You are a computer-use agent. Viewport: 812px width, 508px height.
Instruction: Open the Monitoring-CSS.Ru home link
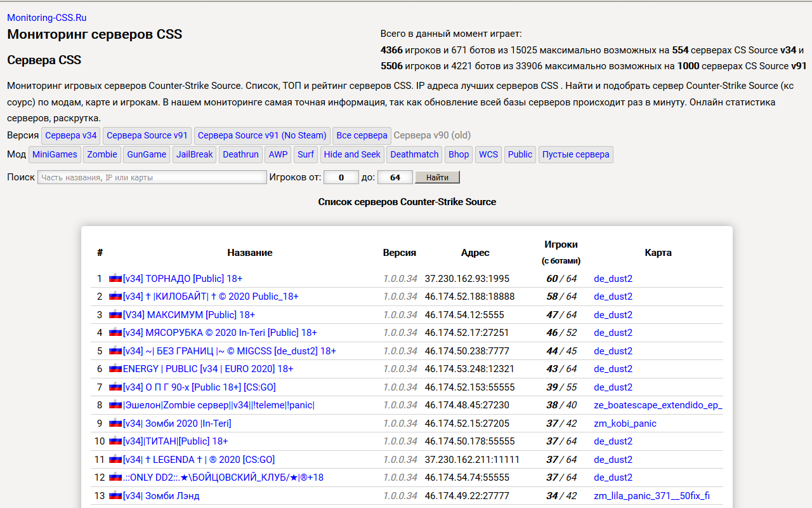coord(47,18)
